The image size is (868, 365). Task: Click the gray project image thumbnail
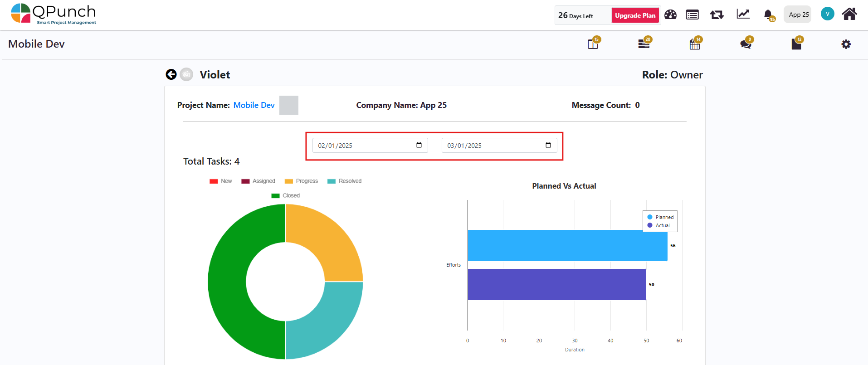click(289, 105)
